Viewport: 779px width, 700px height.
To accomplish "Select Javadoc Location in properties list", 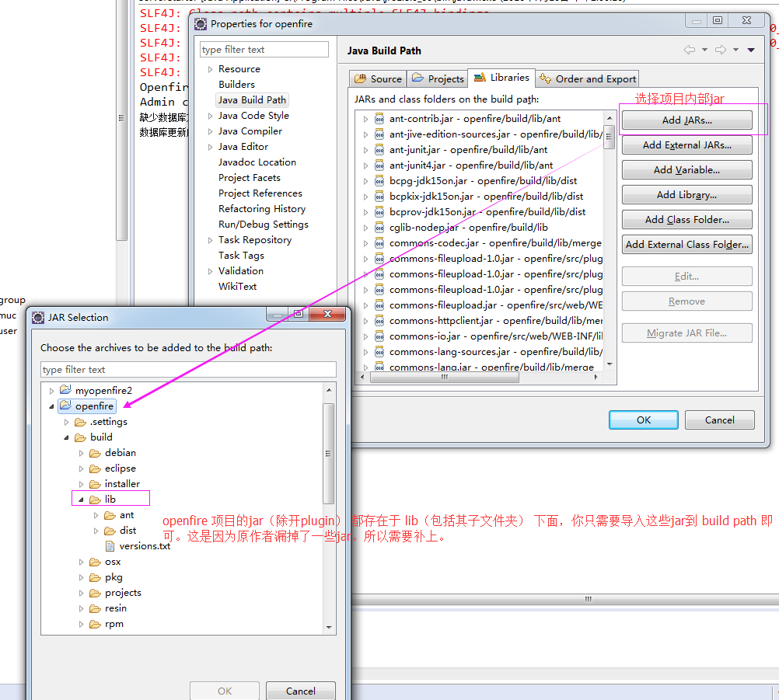I will (x=257, y=162).
